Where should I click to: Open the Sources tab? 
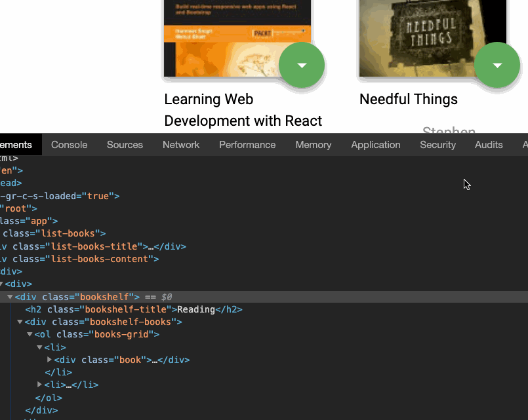(125, 145)
